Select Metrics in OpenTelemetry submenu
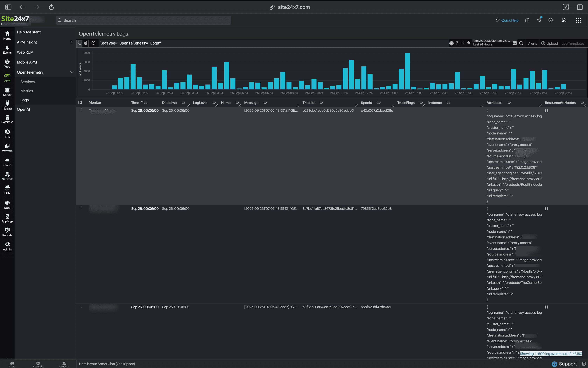Screen dimensions: 588x368 (x=27, y=91)
